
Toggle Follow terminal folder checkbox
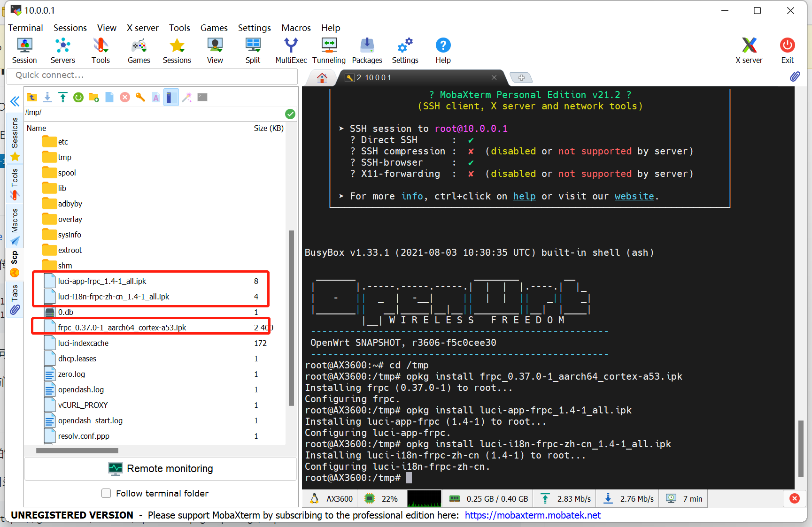tap(106, 493)
